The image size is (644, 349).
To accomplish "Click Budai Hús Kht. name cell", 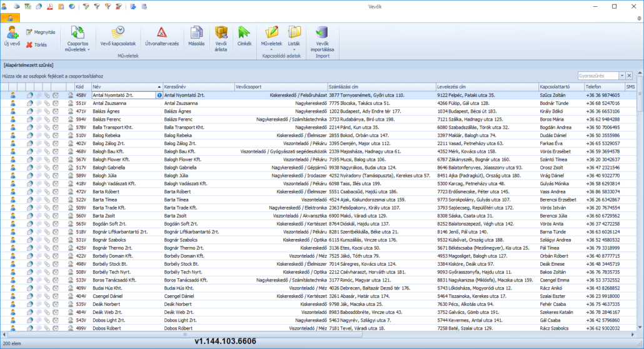I will [127, 288].
